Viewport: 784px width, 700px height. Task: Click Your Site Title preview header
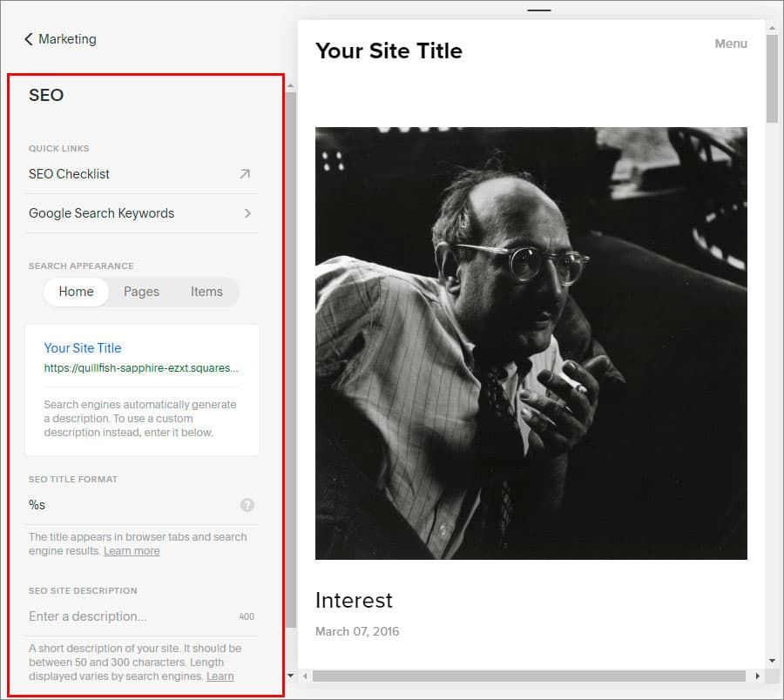pyautogui.click(x=389, y=51)
